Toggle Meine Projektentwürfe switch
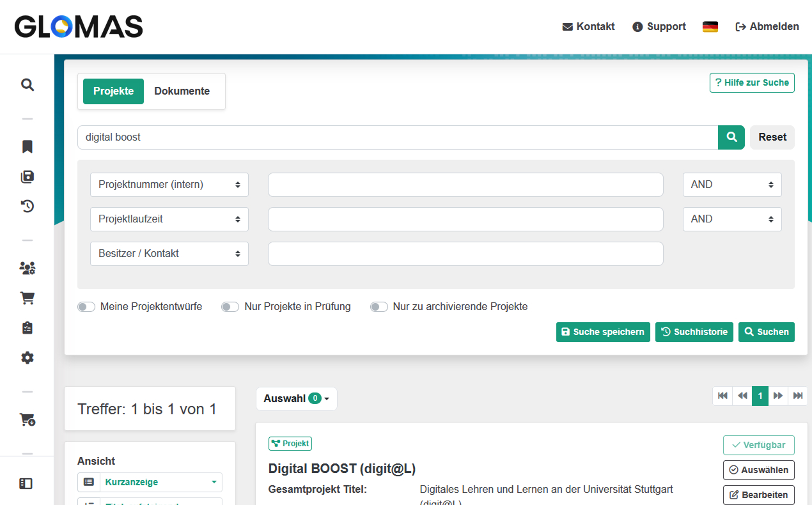Screen dimensions: 812x505 pos(86,307)
